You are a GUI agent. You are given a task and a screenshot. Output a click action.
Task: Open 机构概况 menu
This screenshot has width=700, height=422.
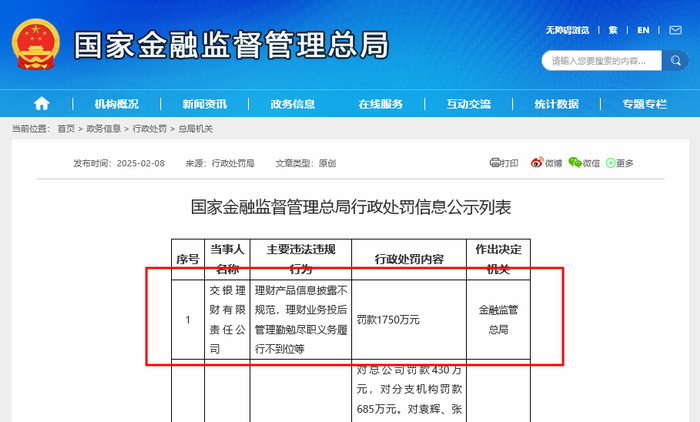coord(117,104)
